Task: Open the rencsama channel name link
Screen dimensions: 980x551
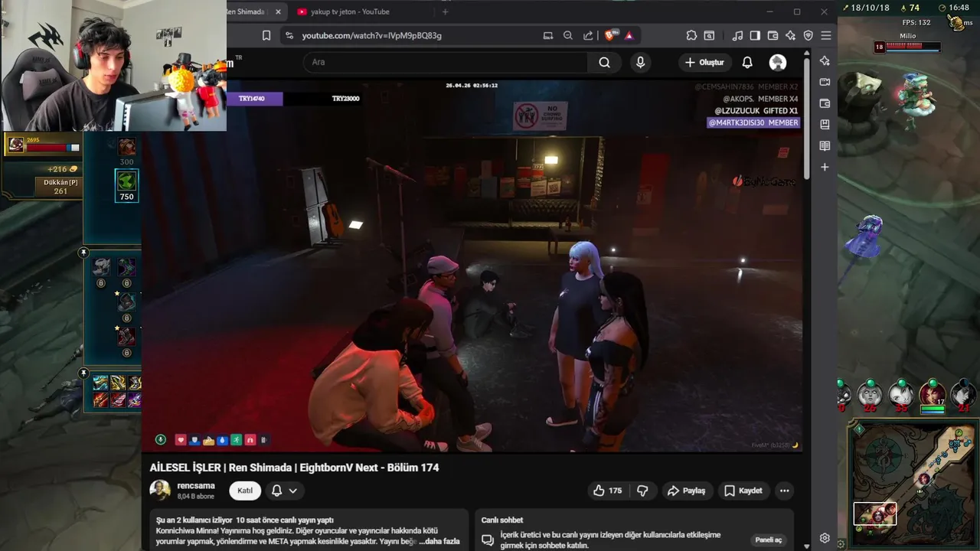Action: 196,486
